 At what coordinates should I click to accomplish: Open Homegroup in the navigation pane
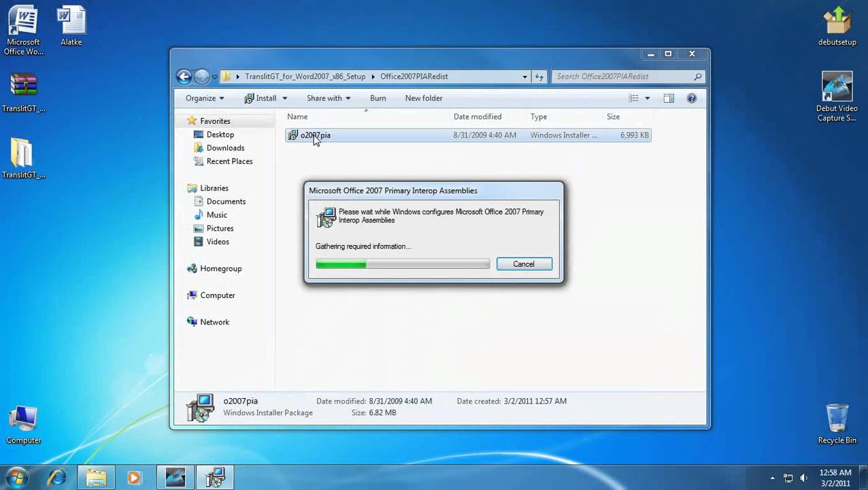pos(220,268)
